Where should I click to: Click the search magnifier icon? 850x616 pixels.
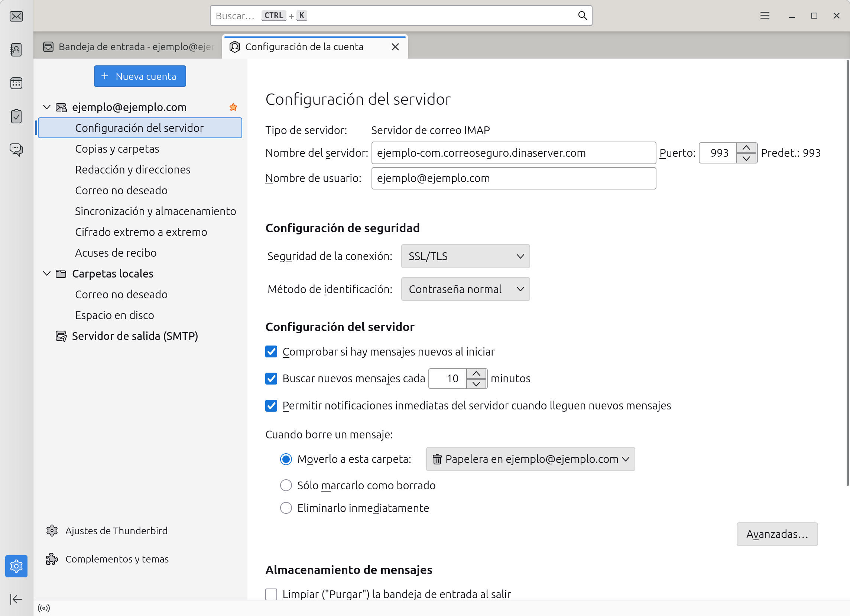point(582,15)
